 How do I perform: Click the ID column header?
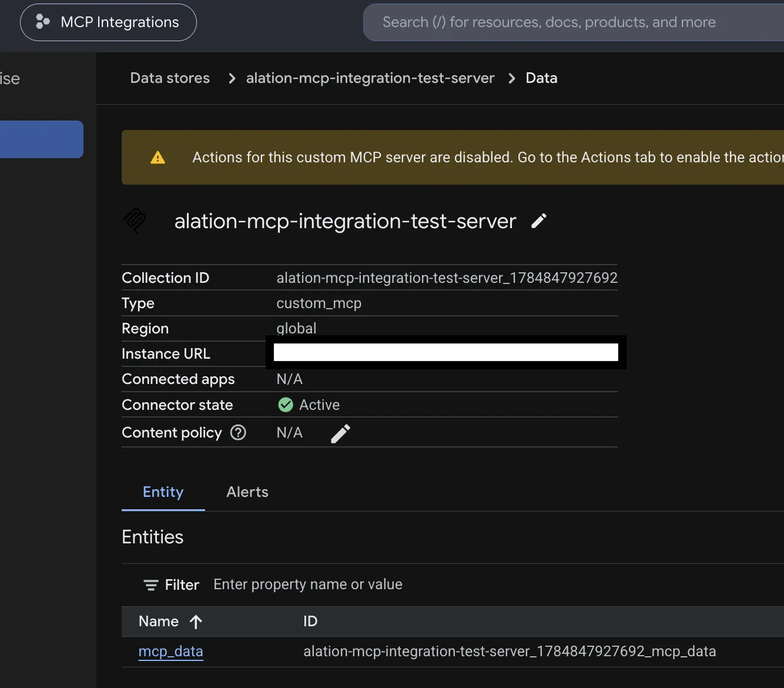(x=310, y=622)
